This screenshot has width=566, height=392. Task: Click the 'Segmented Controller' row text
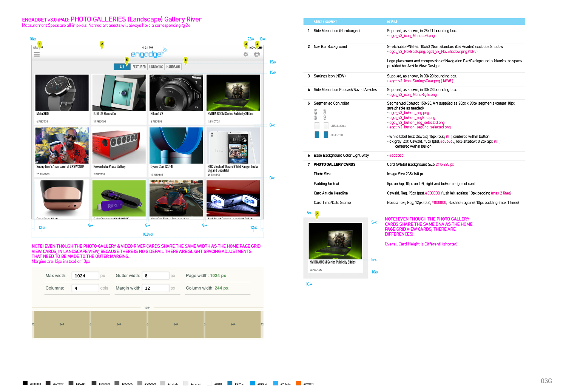332,103
